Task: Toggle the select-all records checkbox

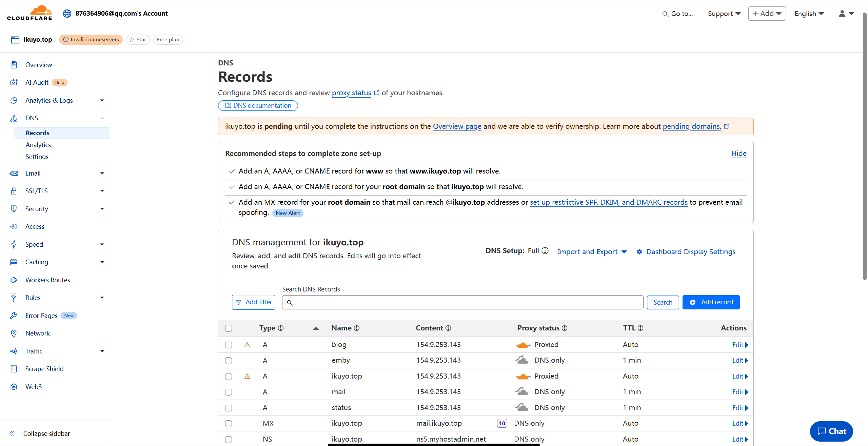Action: [229, 328]
